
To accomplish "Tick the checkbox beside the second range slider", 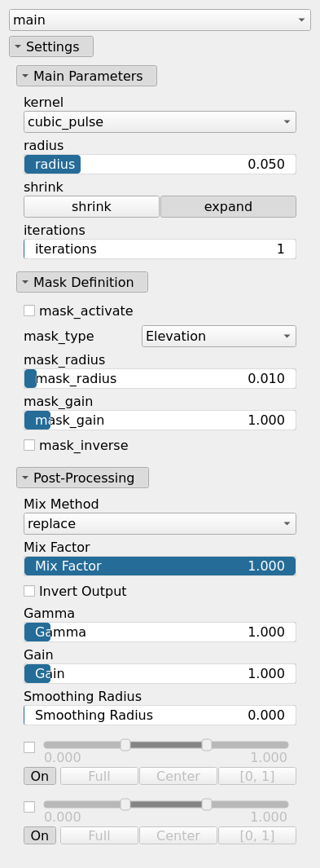I will pos(29,807).
